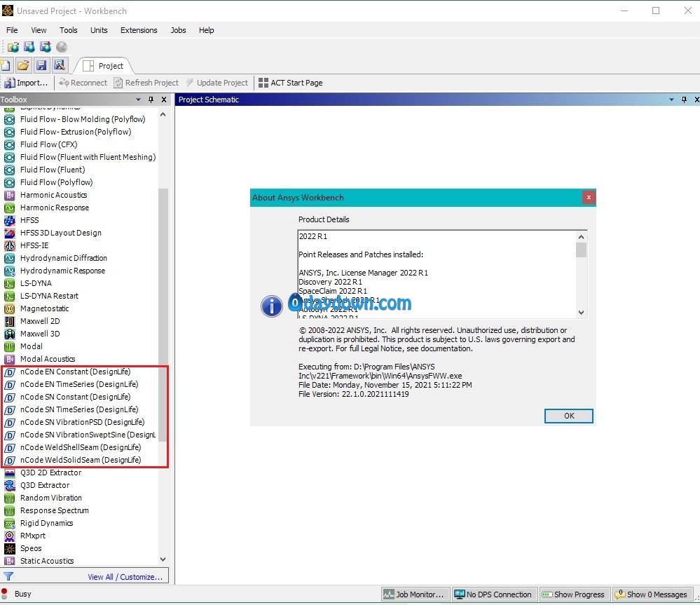This screenshot has height=605, width=700.
Task: Select the Rigid Dynamics icon
Action: click(9, 523)
